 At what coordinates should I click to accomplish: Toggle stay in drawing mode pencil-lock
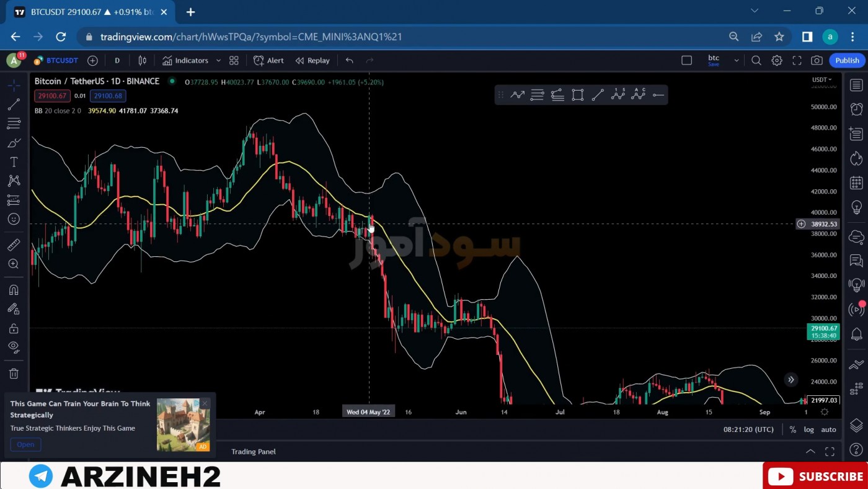click(x=14, y=309)
